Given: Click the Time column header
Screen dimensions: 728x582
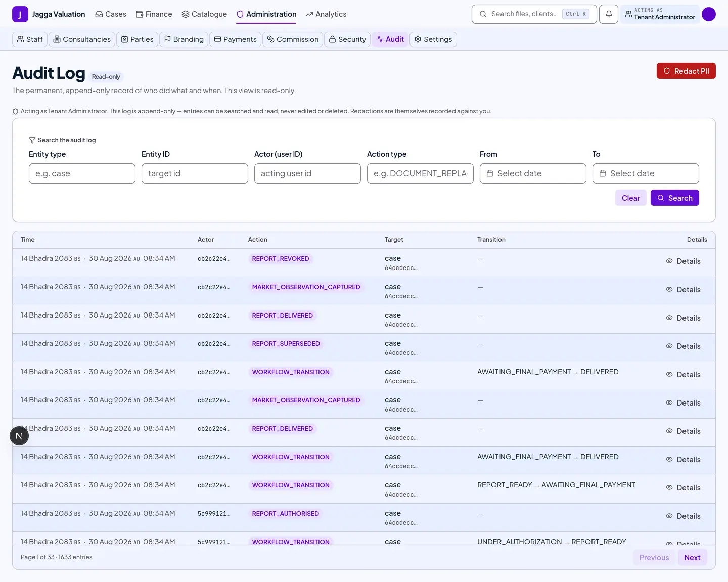Looking at the screenshot, I should pos(28,240).
